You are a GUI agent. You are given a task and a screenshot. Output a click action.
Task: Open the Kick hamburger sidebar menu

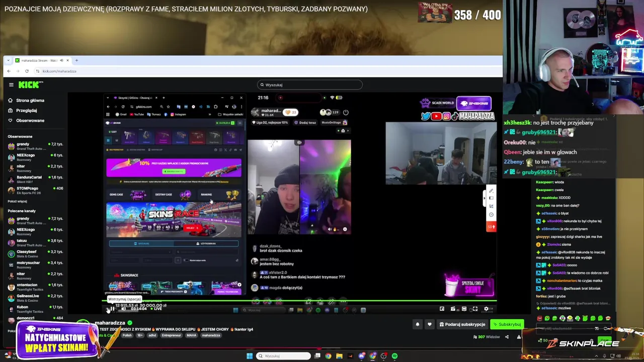11,85
